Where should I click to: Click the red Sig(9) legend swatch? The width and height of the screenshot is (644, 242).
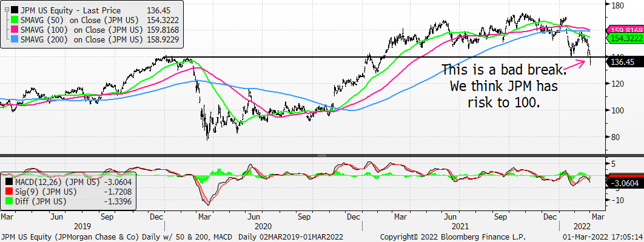8,192
